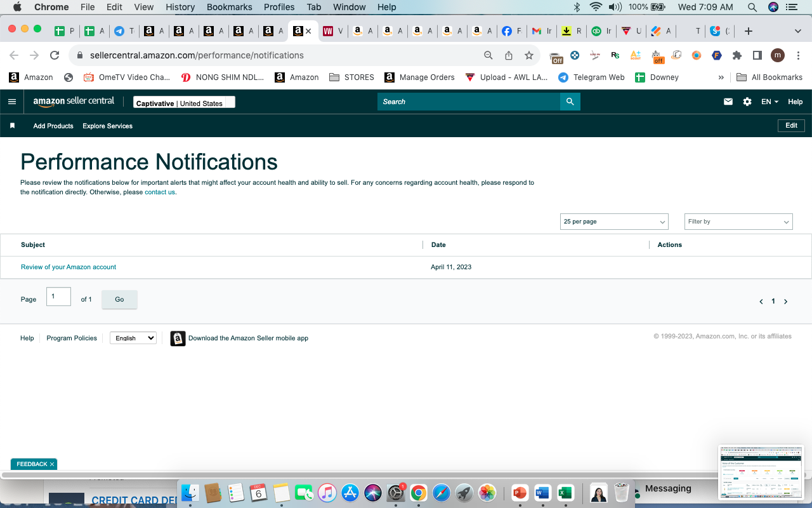Open the All Bookmarks folder
Image resolution: width=812 pixels, height=508 pixels.
tap(769, 77)
